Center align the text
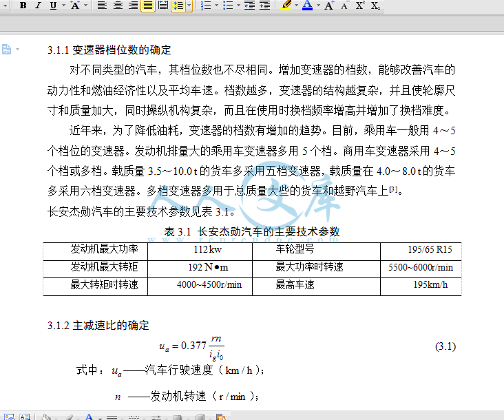 tap(118, 5)
